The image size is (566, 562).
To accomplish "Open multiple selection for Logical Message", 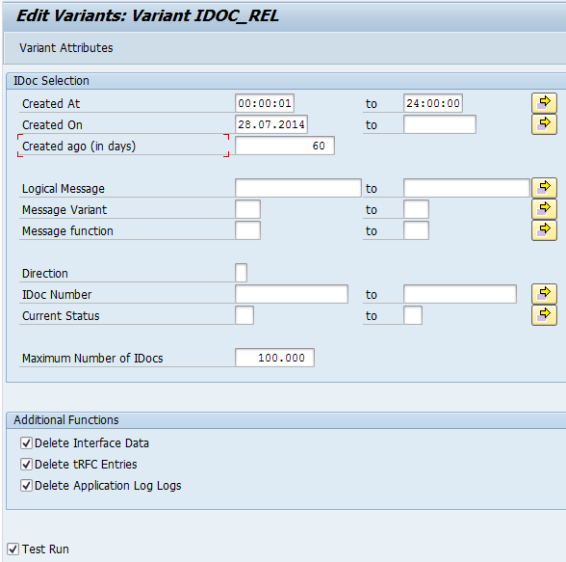I will click(x=544, y=188).
